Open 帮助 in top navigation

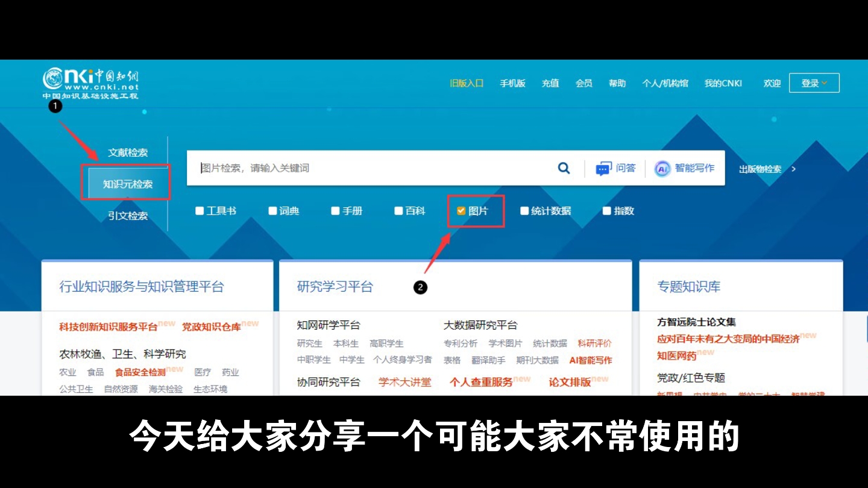pyautogui.click(x=617, y=83)
